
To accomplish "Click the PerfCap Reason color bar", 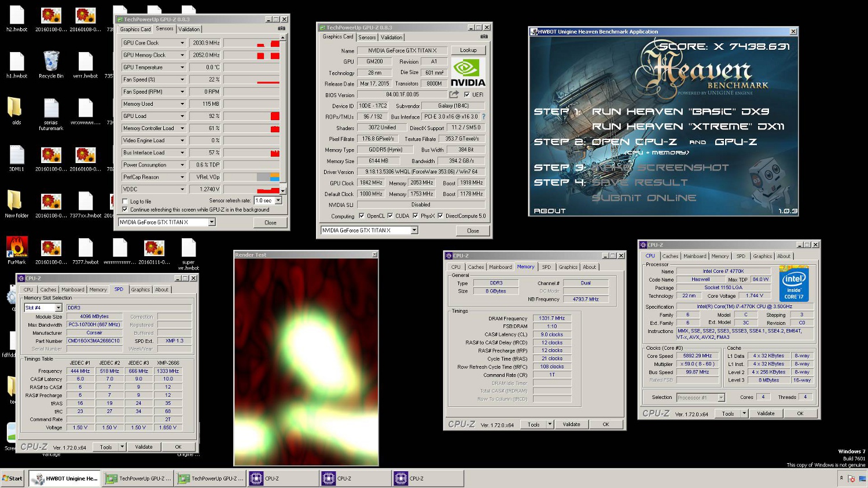I will [252, 177].
